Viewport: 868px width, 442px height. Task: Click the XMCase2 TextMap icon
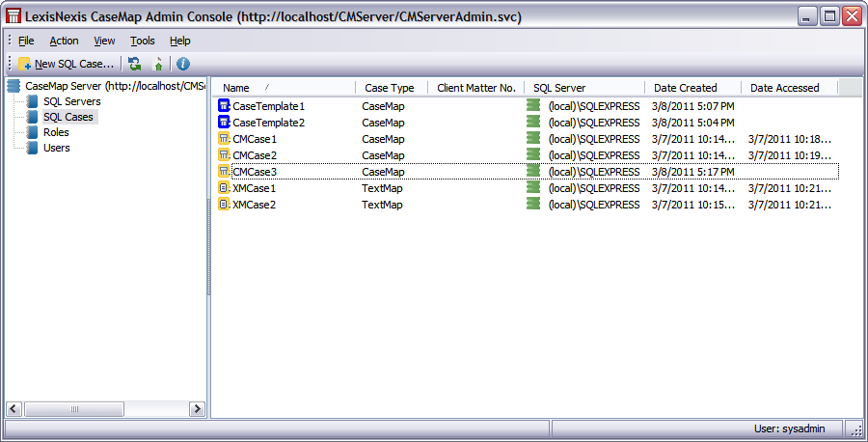224,205
